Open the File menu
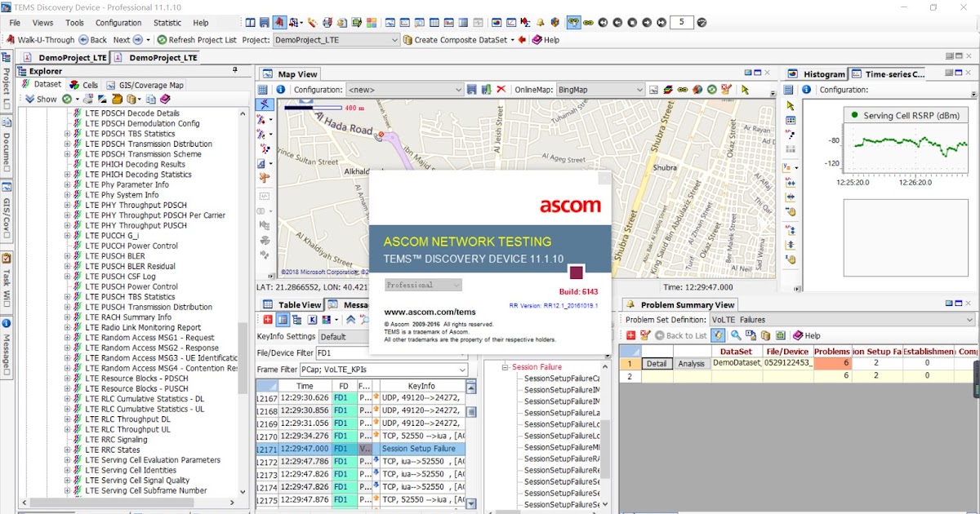Screen dimensions: 980x514 [x=15, y=23]
